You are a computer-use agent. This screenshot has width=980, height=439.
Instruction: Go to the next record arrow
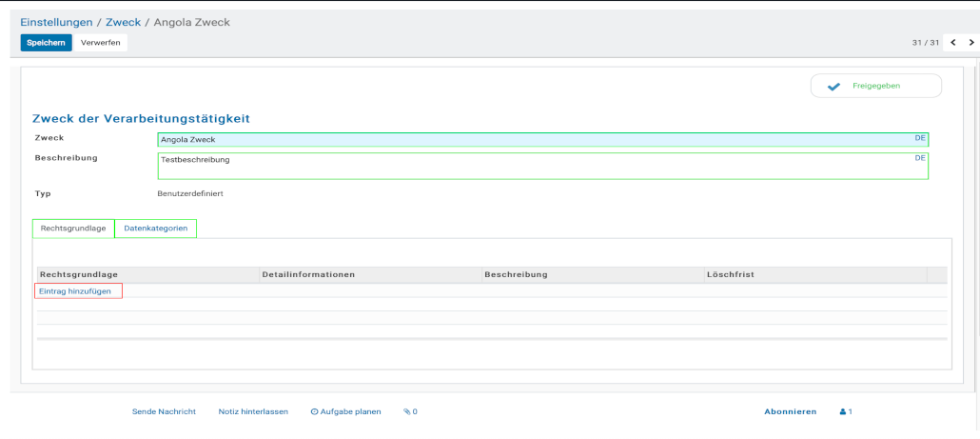pos(970,43)
